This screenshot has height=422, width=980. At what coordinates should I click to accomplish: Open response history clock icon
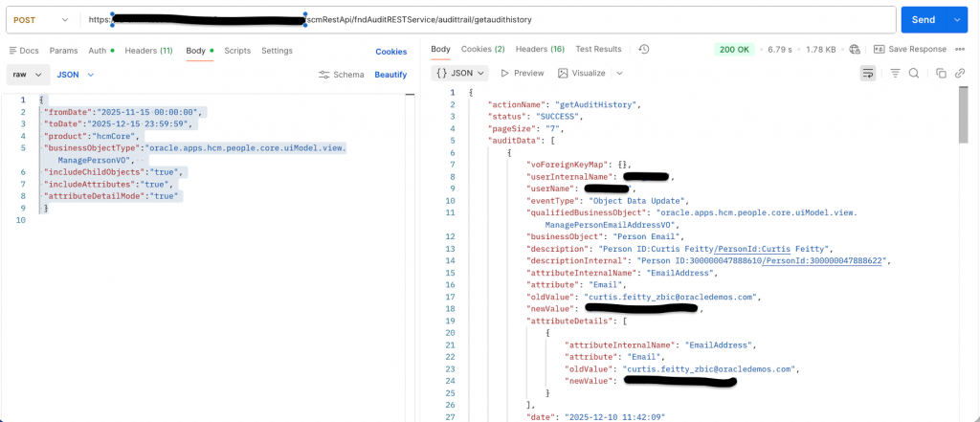point(644,49)
